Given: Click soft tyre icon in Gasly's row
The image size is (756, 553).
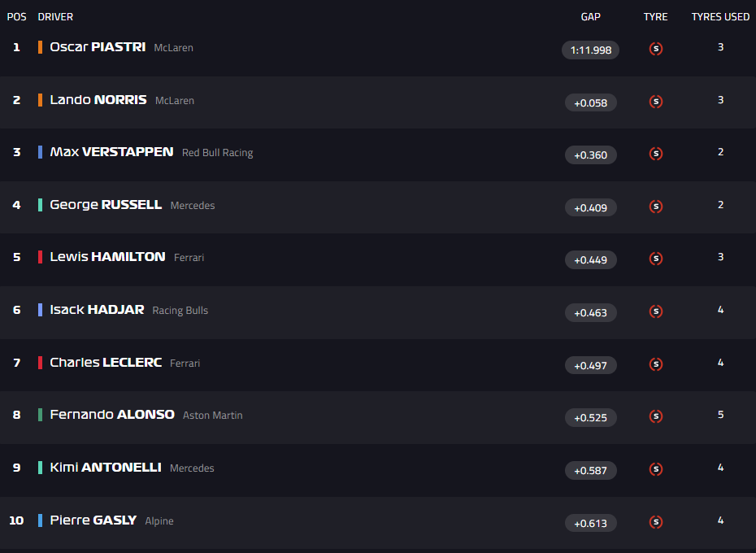Looking at the screenshot, I should 656,522.
